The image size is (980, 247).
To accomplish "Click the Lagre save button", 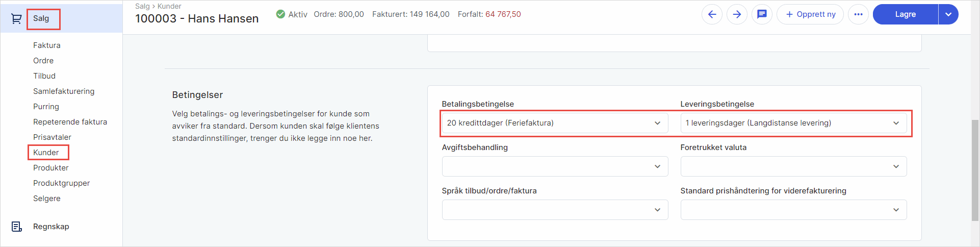I will tap(905, 14).
